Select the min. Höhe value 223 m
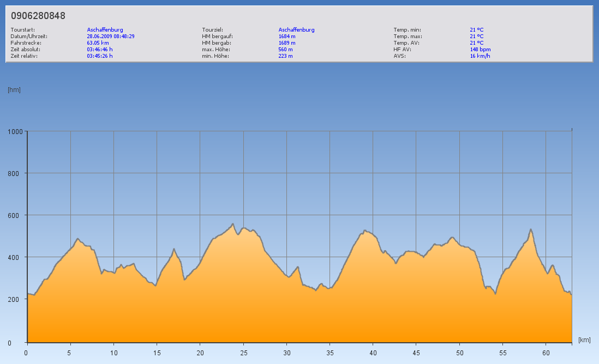 pyautogui.click(x=286, y=56)
